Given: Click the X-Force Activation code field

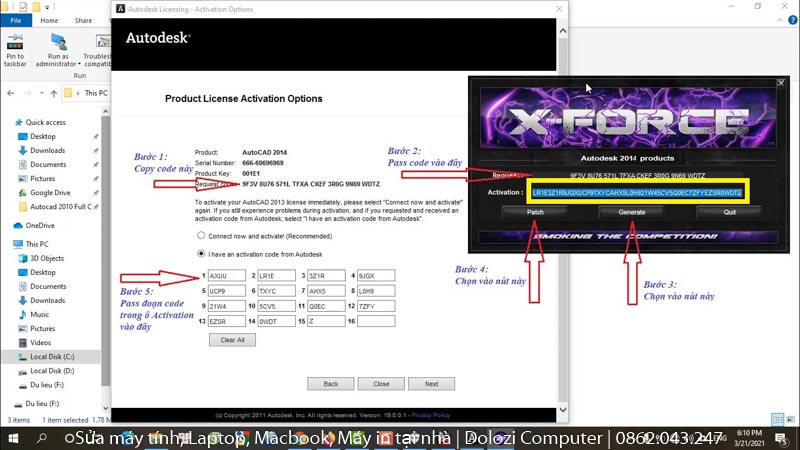Looking at the screenshot, I should (637, 192).
